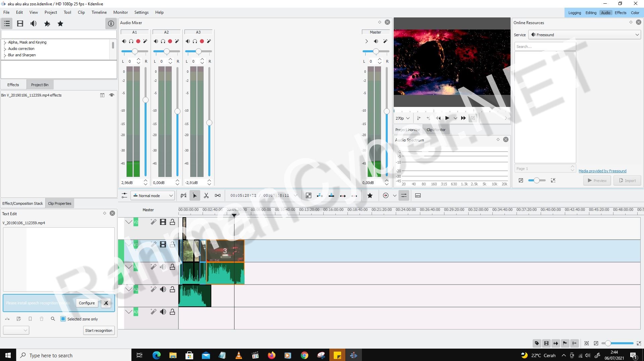Open the Freesound service dropdown
The width and height of the screenshot is (644, 361).
[x=585, y=35]
